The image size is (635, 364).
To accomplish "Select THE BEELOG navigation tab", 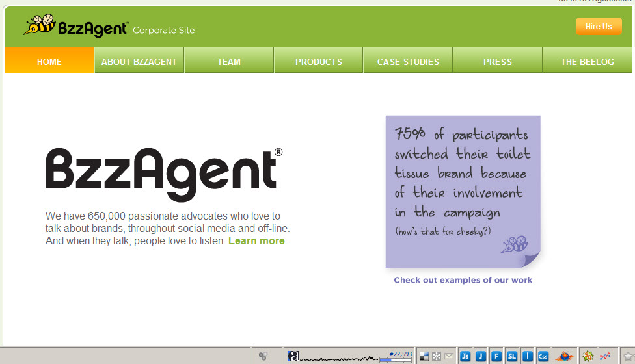I will [587, 62].
